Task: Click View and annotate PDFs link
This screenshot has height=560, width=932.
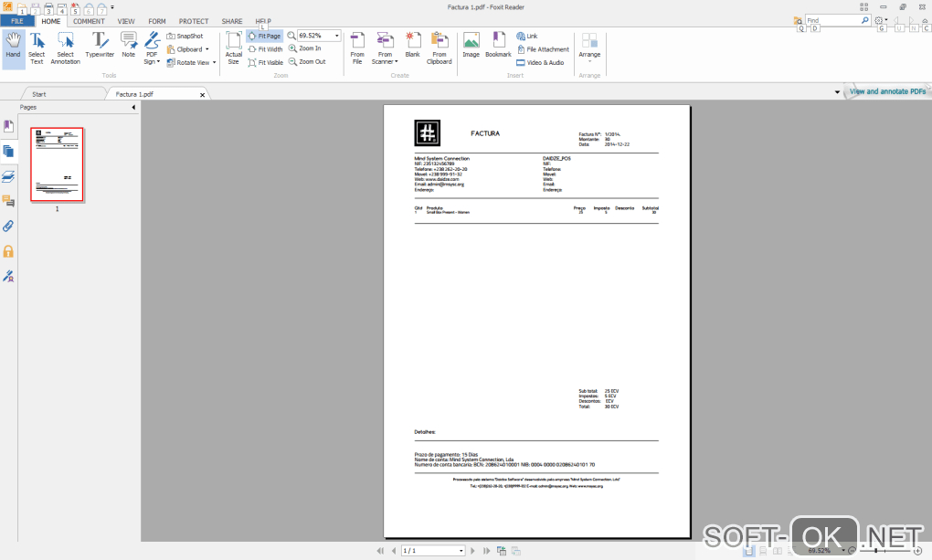Action: coord(887,91)
